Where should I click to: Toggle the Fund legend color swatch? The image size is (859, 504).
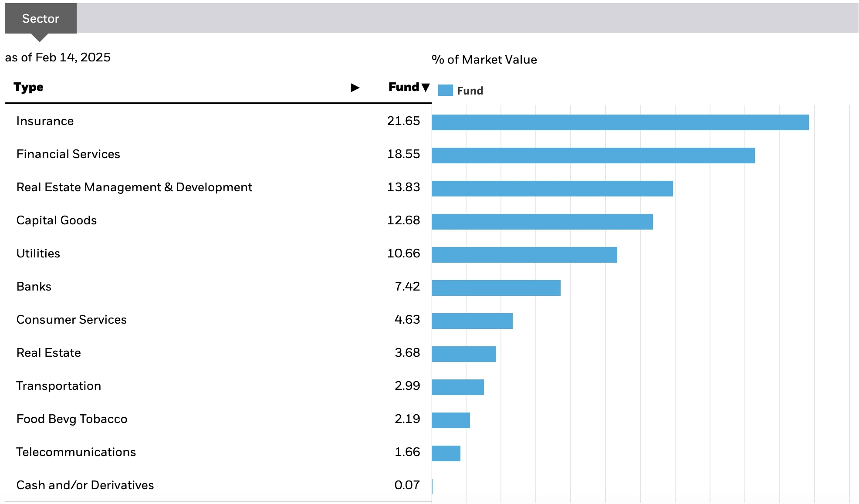pyautogui.click(x=445, y=91)
